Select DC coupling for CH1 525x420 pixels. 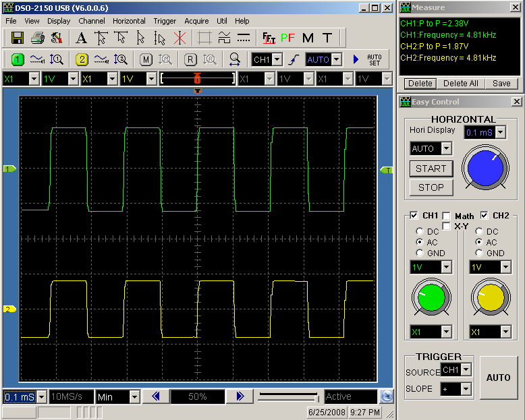(420, 231)
